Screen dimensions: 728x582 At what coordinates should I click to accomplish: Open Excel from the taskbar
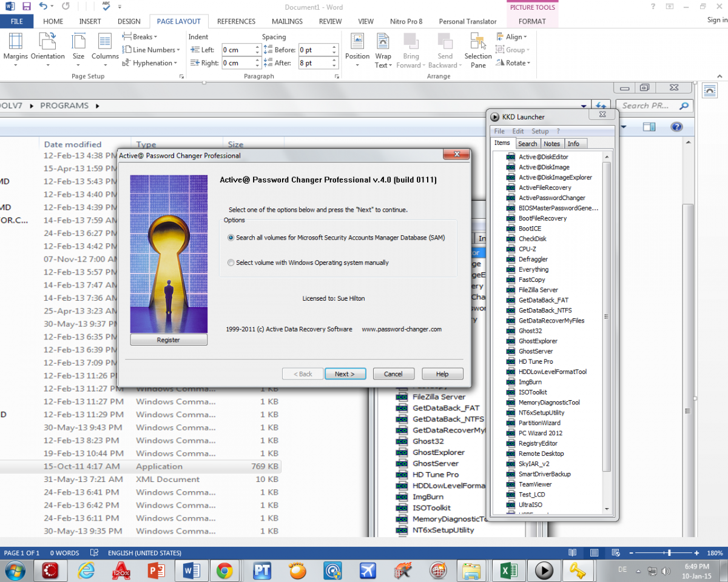508,570
